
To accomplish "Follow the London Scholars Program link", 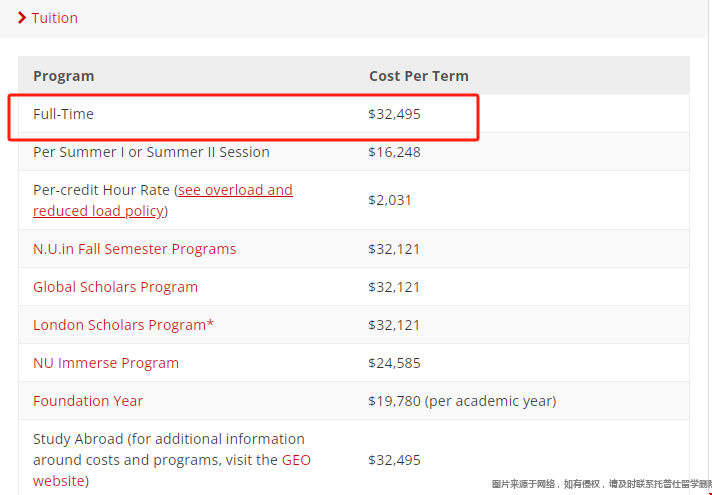I will click(123, 325).
